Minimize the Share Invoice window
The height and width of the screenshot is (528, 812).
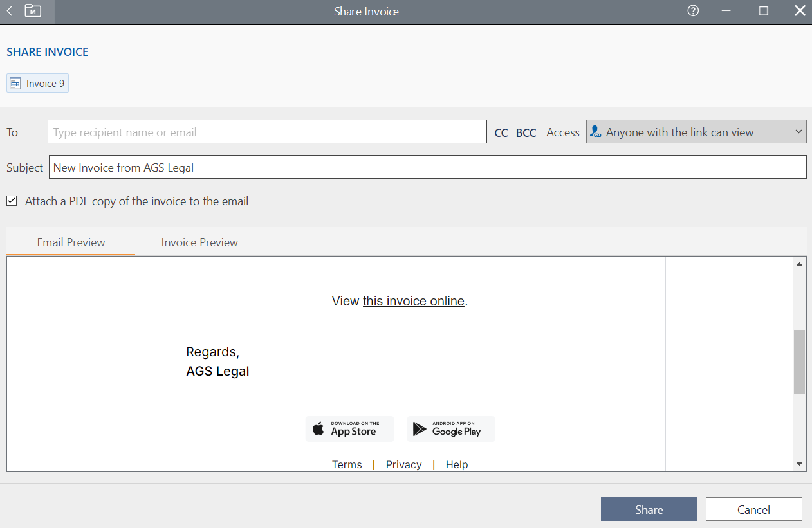(726, 11)
